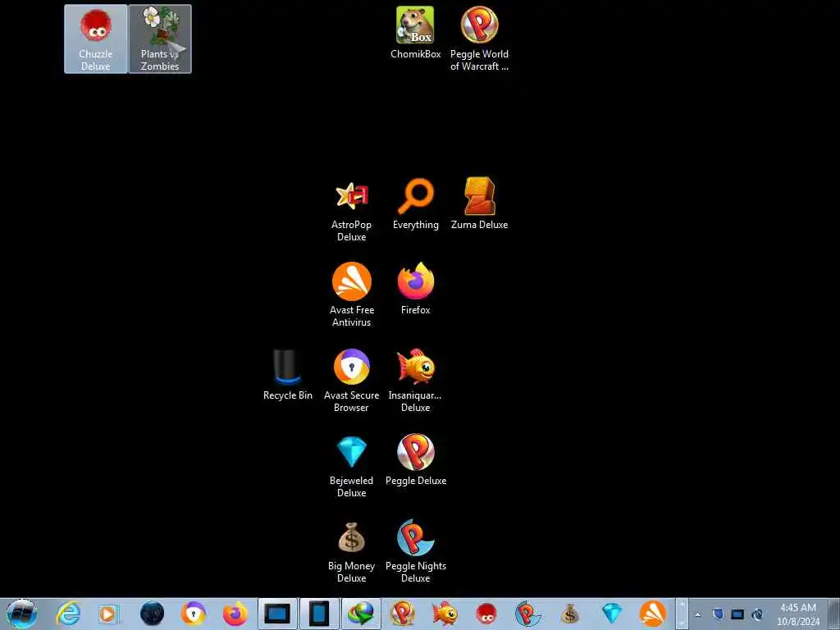This screenshot has height=630, width=840.
Task: Click the circular arrow tray icon
Action: pyautogui.click(x=757, y=614)
